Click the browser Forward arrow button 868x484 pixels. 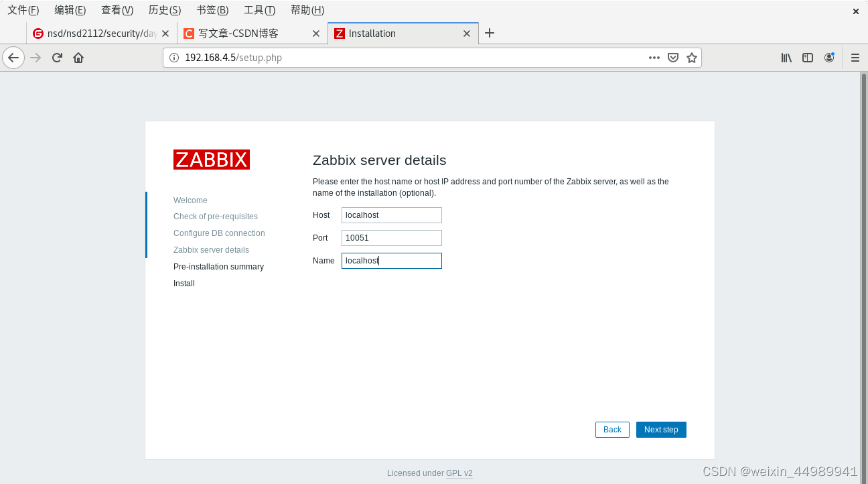[35, 58]
